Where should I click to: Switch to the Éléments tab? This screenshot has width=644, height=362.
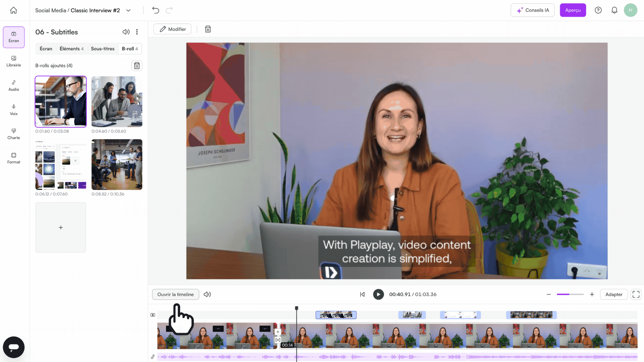point(71,49)
